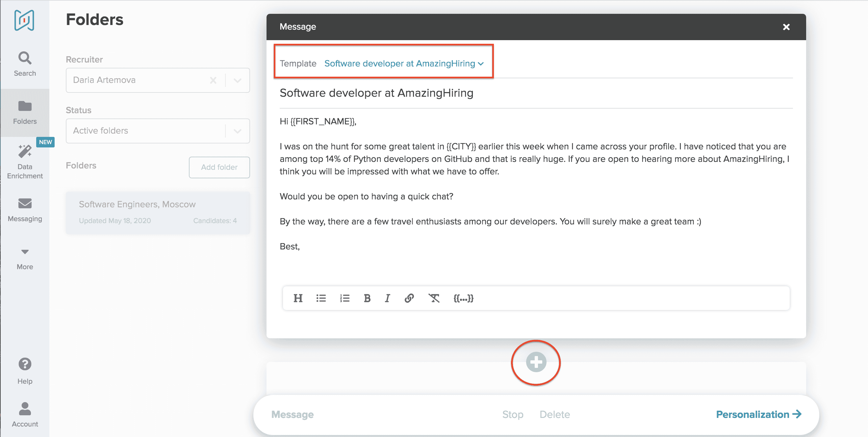Insert a numbered list
Viewport: 868px width, 437px height.
(345, 298)
